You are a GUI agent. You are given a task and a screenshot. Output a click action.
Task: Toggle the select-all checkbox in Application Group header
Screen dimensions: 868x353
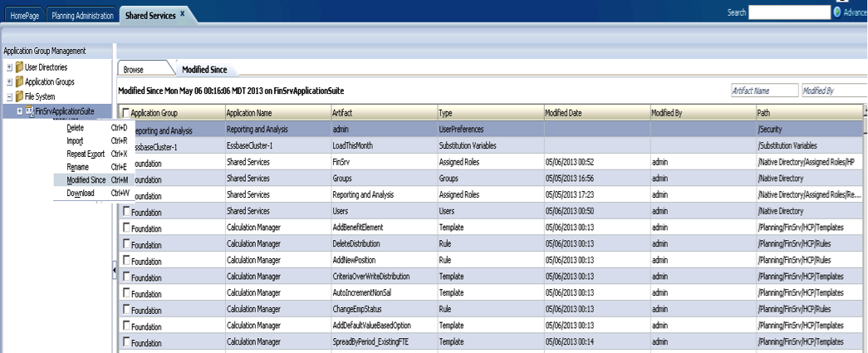point(125,113)
